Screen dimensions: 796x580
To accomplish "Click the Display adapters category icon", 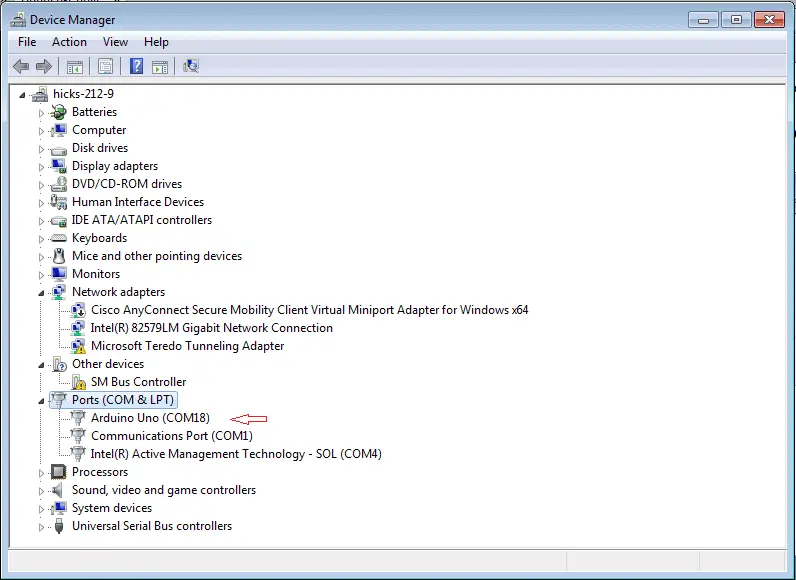I will pyautogui.click(x=59, y=166).
